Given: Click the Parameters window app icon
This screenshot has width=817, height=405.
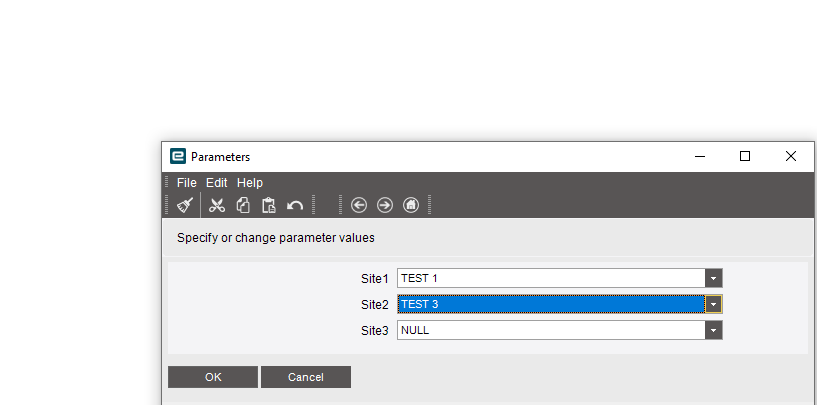Looking at the screenshot, I should [x=178, y=156].
